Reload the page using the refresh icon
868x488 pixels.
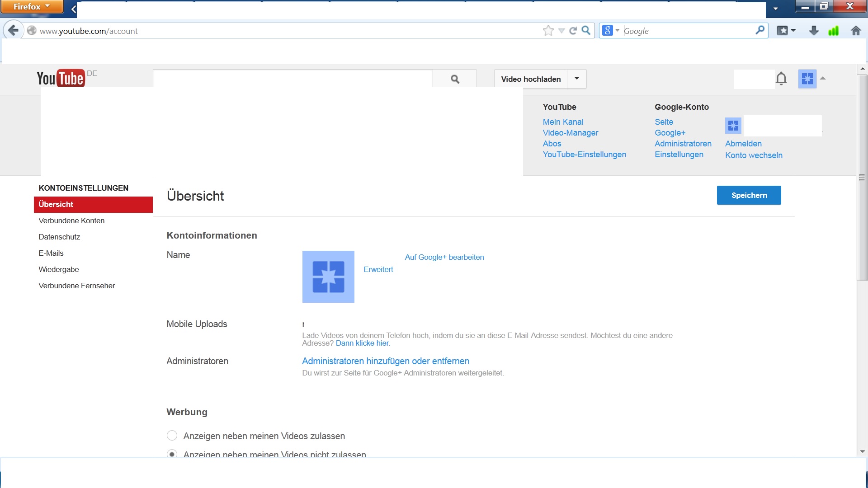[x=573, y=31]
